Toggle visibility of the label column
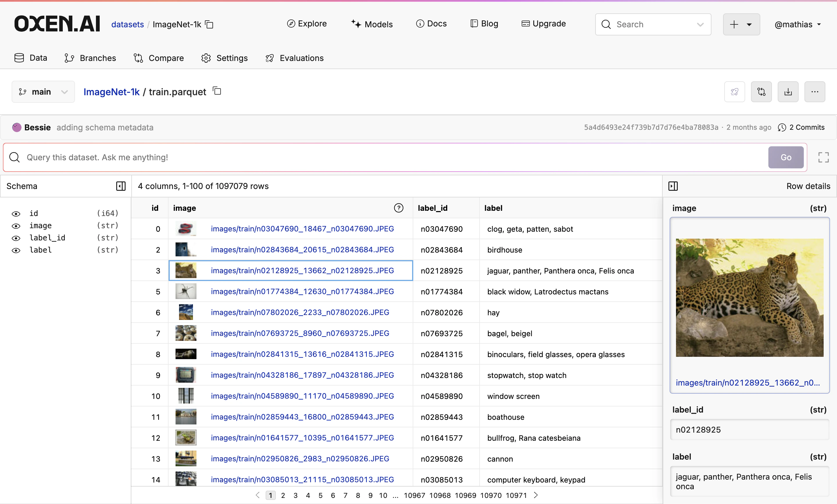This screenshot has height=504, width=837. click(16, 250)
